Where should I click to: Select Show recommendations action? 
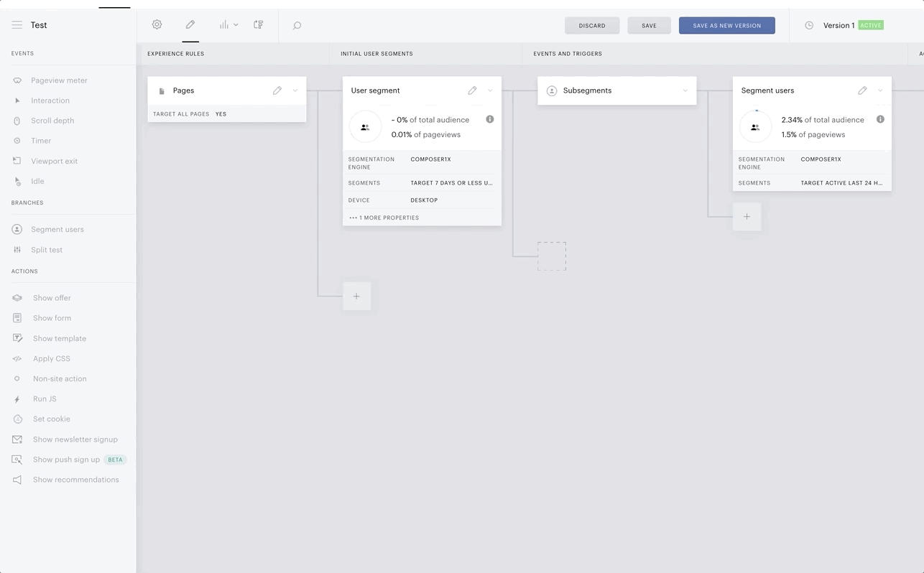coord(76,480)
